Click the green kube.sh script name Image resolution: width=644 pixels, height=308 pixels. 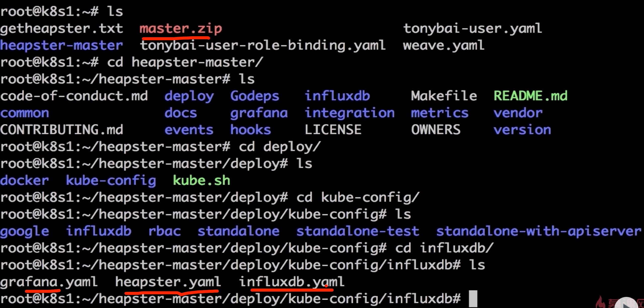202,180
